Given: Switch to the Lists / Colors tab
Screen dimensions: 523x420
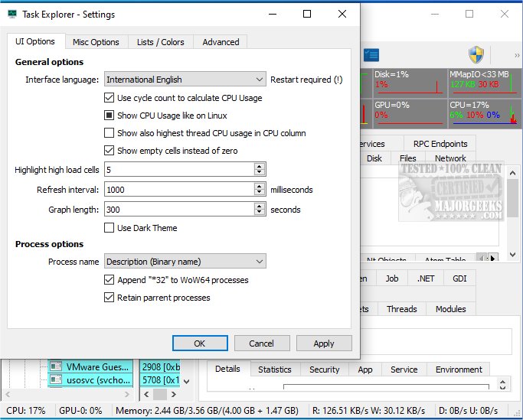Looking at the screenshot, I should (x=160, y=42).
